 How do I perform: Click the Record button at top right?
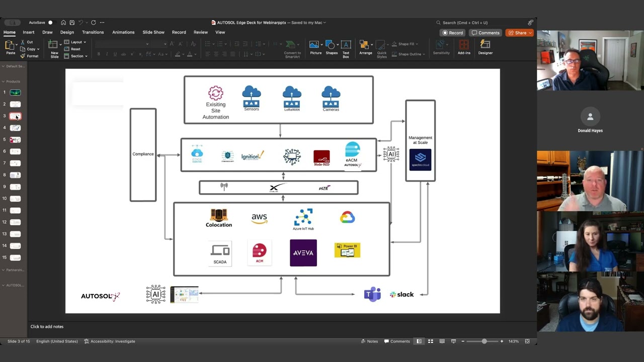point(452,33)
